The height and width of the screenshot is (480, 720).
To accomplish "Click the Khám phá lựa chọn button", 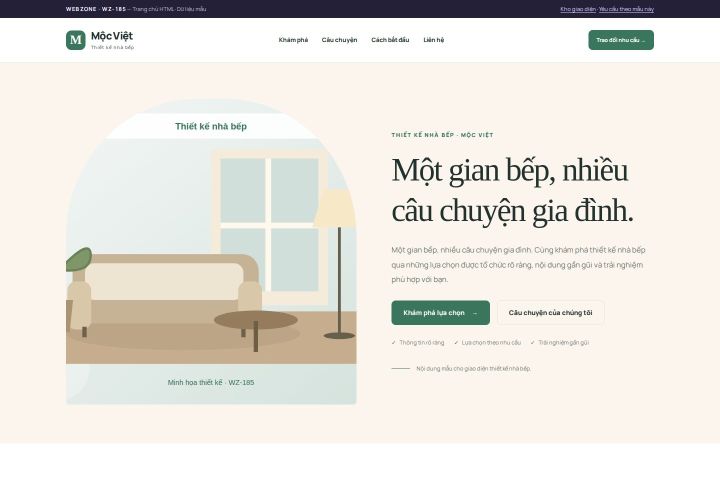I will click(x=440, y=313).
